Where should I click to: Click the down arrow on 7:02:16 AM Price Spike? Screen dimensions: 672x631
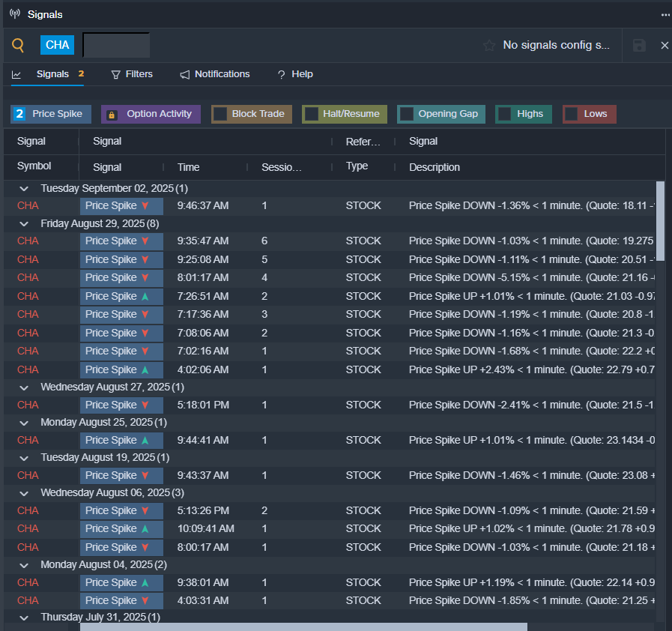(145, 351)
